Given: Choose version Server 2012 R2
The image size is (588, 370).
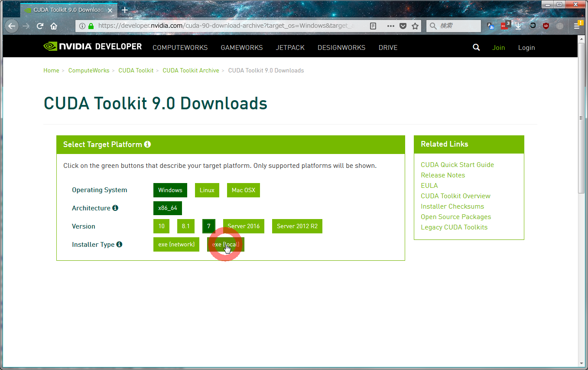Looking at the screenshot, I should click(x=297, y=226).
